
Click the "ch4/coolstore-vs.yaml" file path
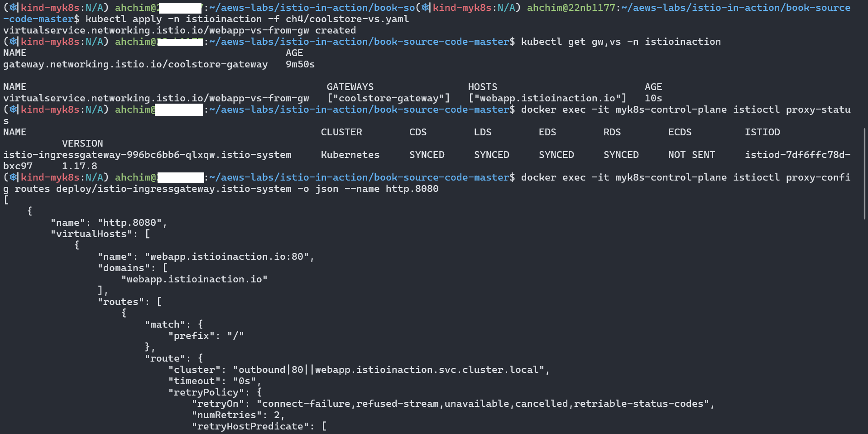click(347, 19)
